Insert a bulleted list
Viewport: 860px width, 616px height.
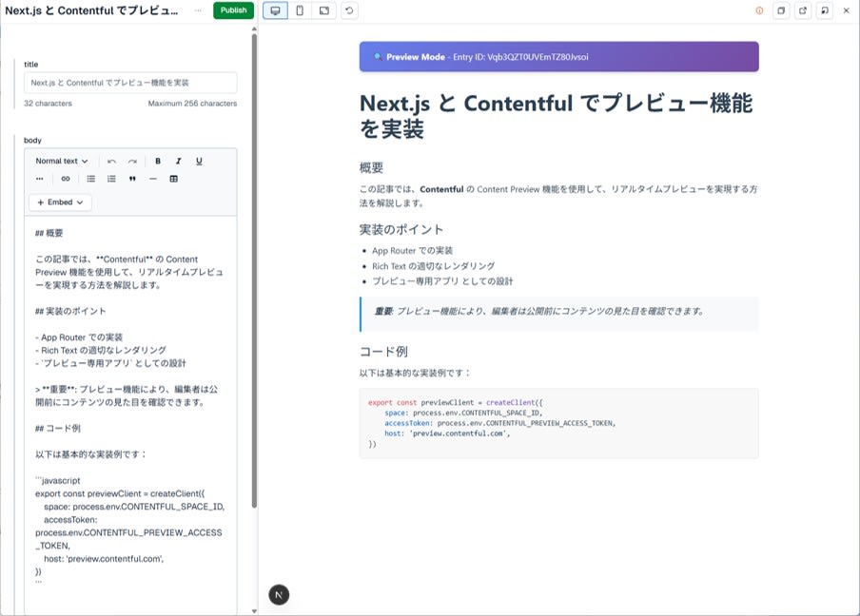tap(91, 179)
